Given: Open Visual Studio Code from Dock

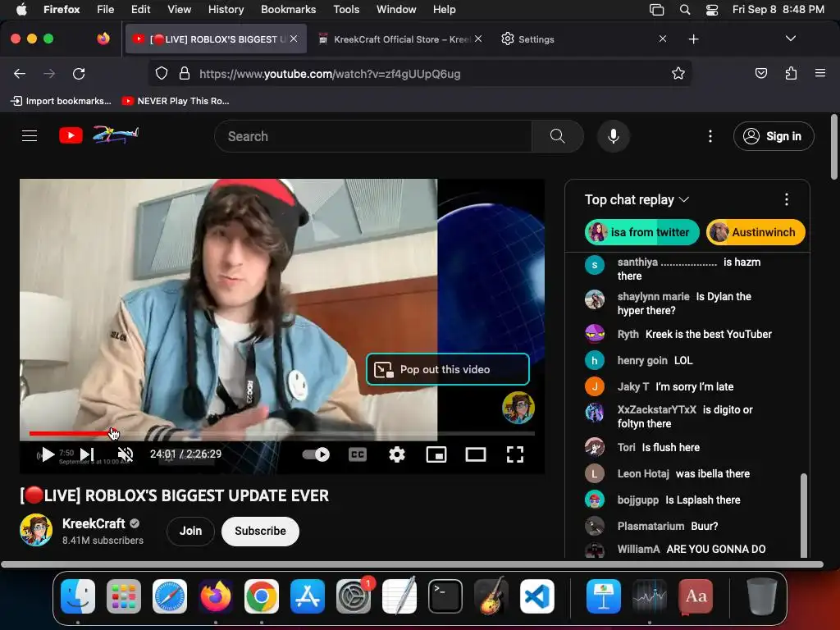Looking at the screenshot, I should pyautogui.click(x=537, y=596).
